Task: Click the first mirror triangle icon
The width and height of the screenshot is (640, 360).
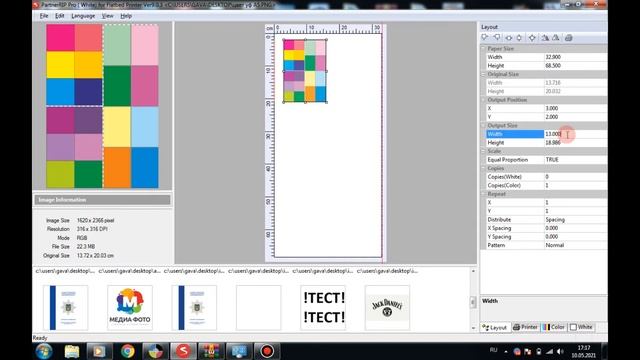Action: coord(545,38)
